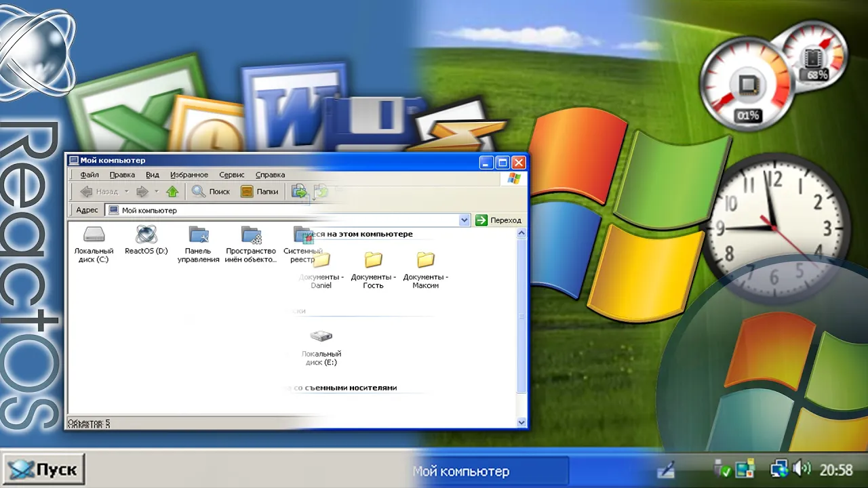Click the Мой компьютер window title icon
Viewport: 868px width, 488px height.
73,161
